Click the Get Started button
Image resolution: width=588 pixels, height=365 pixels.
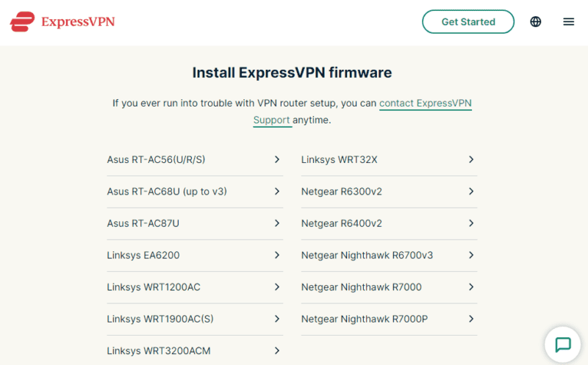(x=468, y=22)
